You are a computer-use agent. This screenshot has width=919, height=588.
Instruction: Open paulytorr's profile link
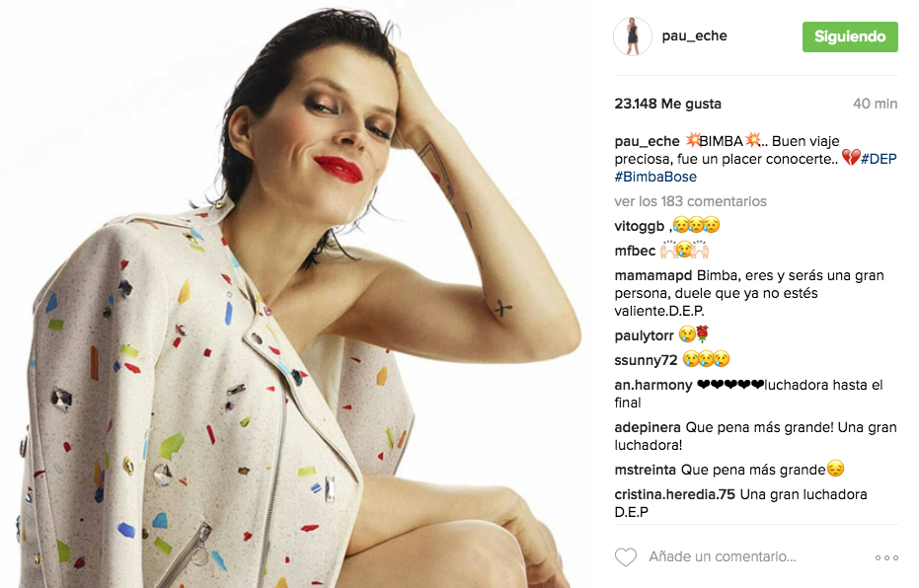pos(644,336)
